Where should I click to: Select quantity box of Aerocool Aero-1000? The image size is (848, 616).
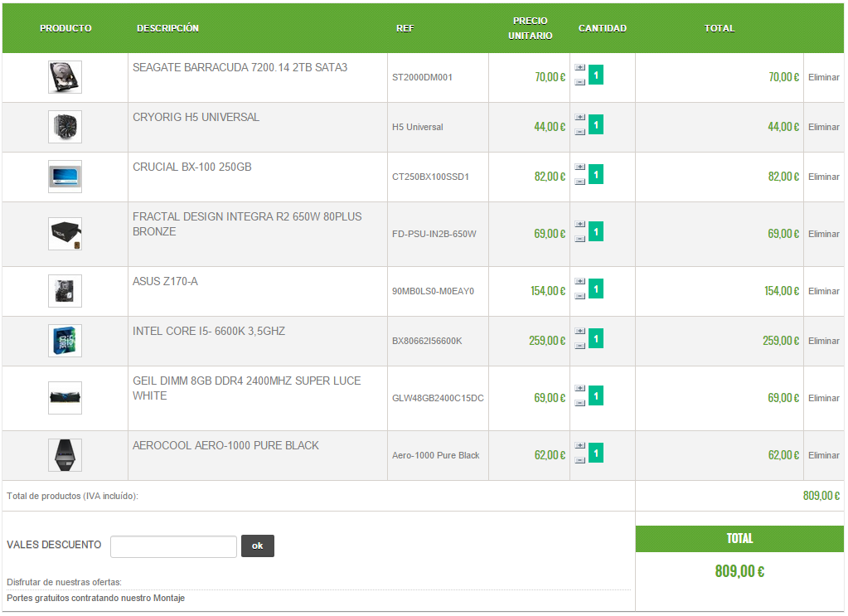click(596, 454)
